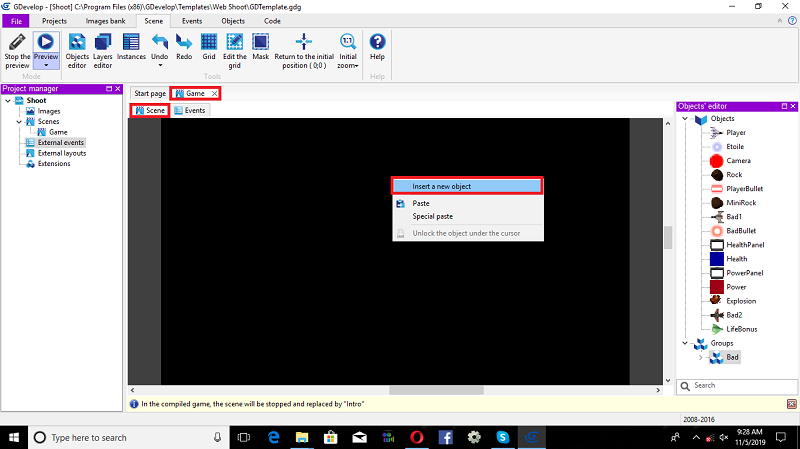Toggle the Grid display
Viewport: 800px width, 449px height.
209,47
